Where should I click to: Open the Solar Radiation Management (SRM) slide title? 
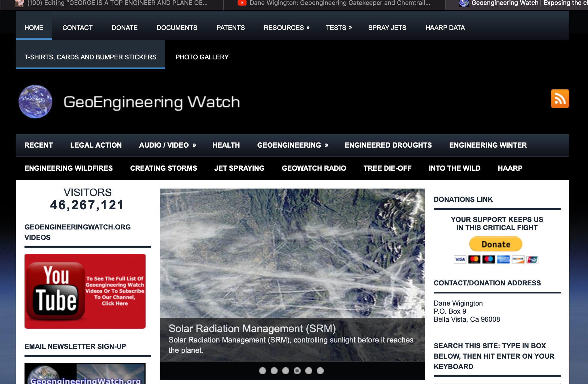(x=252, y=328)
